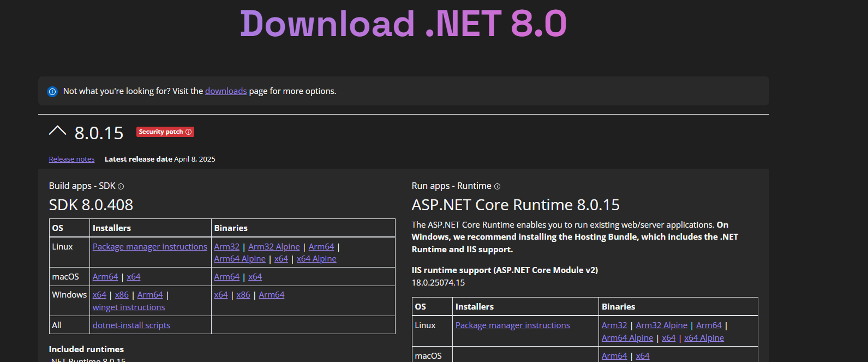
Task: Open the winget instructions link
Action: [x=129, y=307]
